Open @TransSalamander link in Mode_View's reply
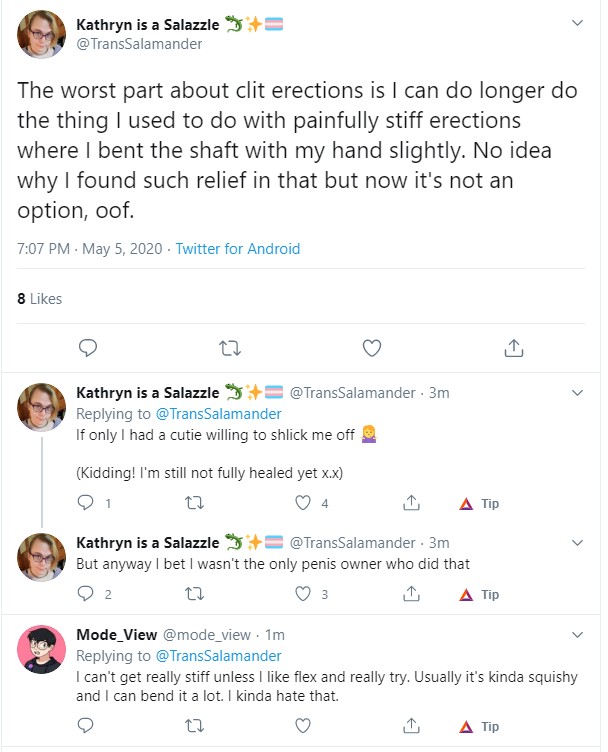 pos(219,656)
